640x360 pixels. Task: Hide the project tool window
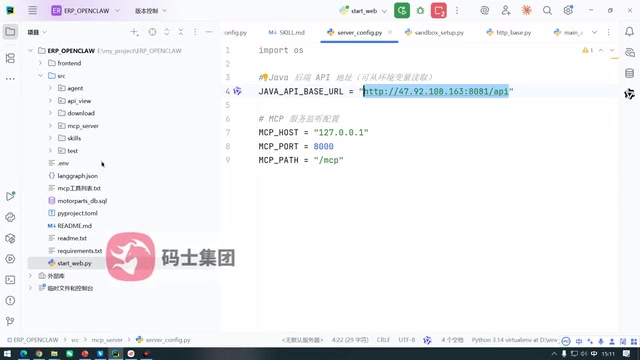coord(209,32)
